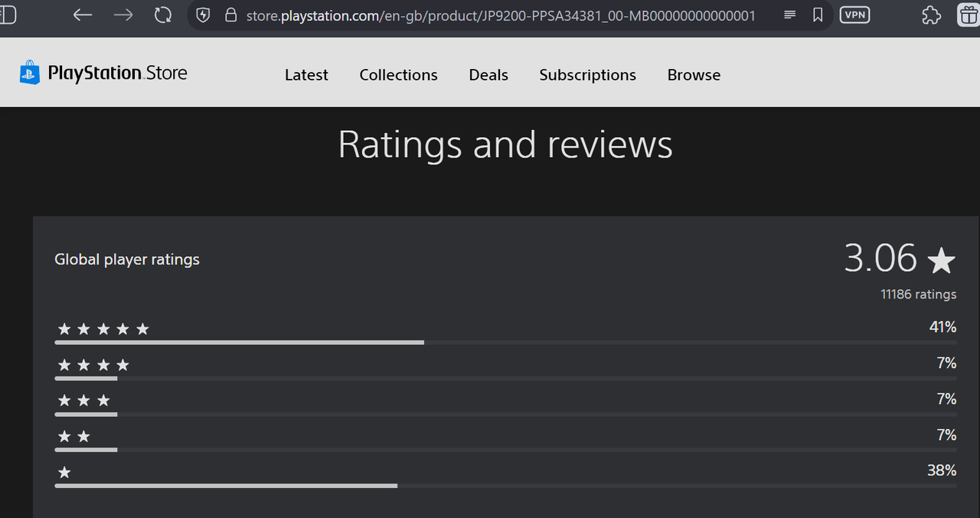The height and width of the screenshot is (518, 980).
Task: Click the five-star row stars
Action: pos(103,330)
